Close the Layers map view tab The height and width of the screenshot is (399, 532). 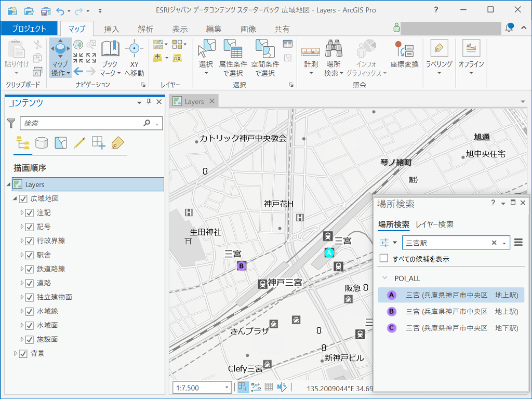tap(212, 101)
